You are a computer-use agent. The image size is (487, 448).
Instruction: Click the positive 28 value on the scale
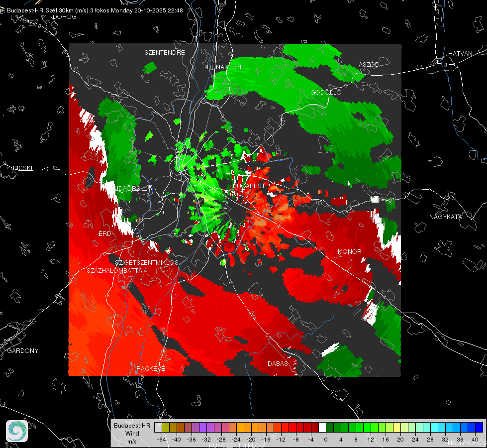(x=430, y=440)
